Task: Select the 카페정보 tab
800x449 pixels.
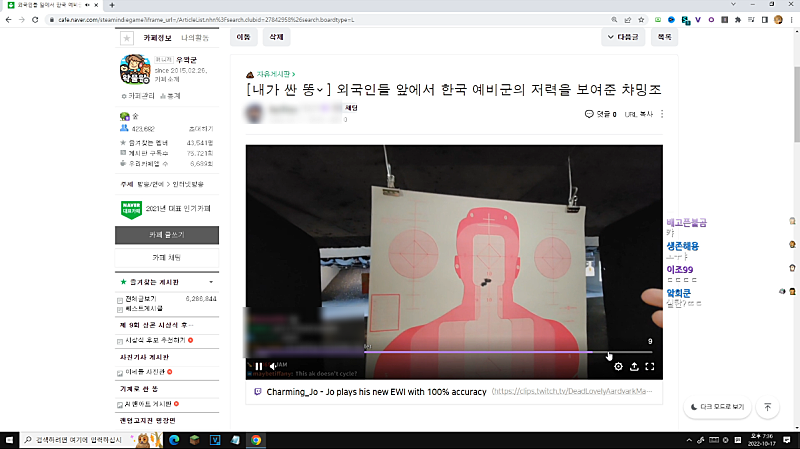Action: coord(159,37)
